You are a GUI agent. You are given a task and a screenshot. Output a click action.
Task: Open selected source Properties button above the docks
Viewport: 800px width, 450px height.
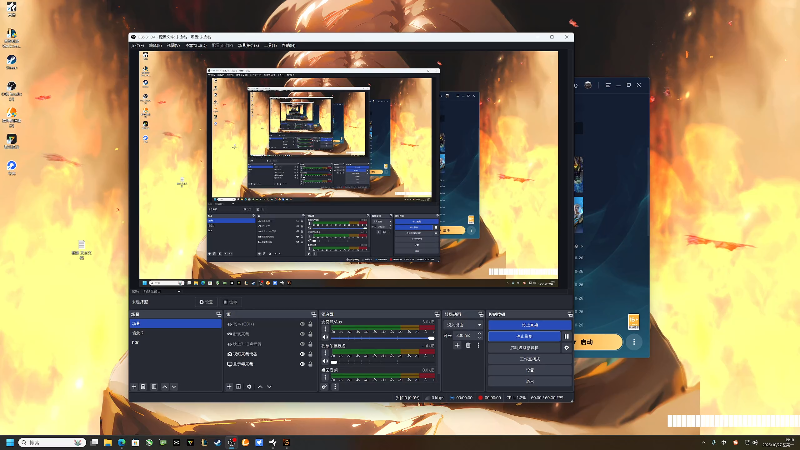206,302
